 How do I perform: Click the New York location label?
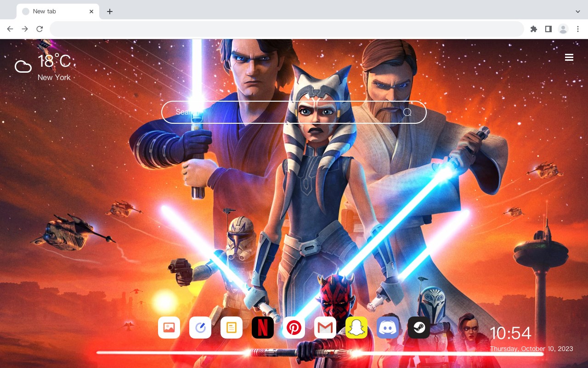(x=54, y=77)
